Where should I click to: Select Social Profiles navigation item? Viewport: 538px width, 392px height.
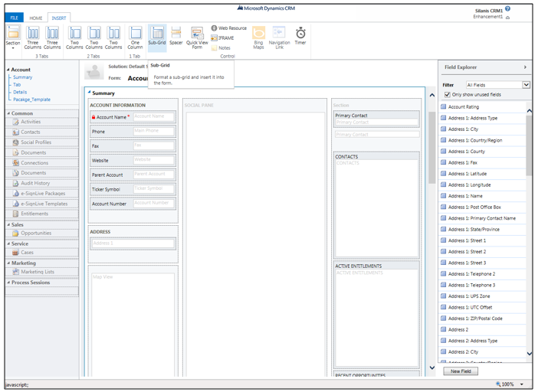tap(42, 142)
